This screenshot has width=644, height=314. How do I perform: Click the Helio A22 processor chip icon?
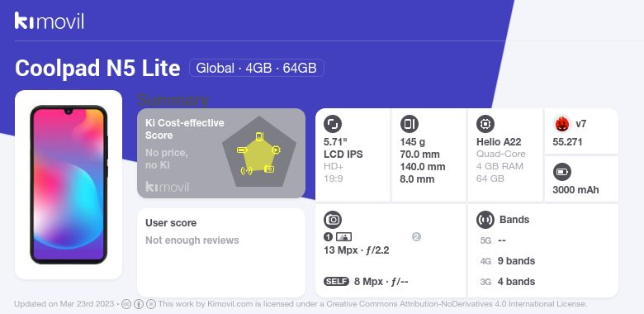[485, 124]
